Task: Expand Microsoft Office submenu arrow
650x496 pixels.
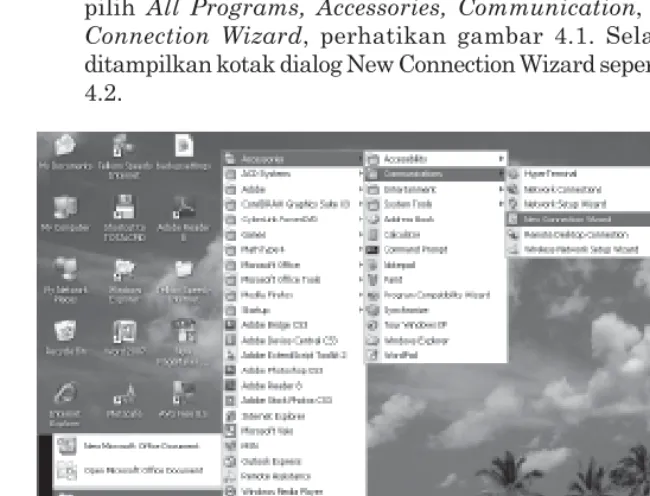Action: [x=361, y=265]
